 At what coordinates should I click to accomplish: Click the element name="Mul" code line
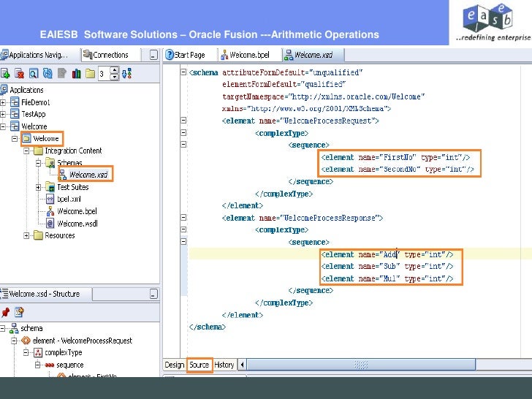(387, 278)
